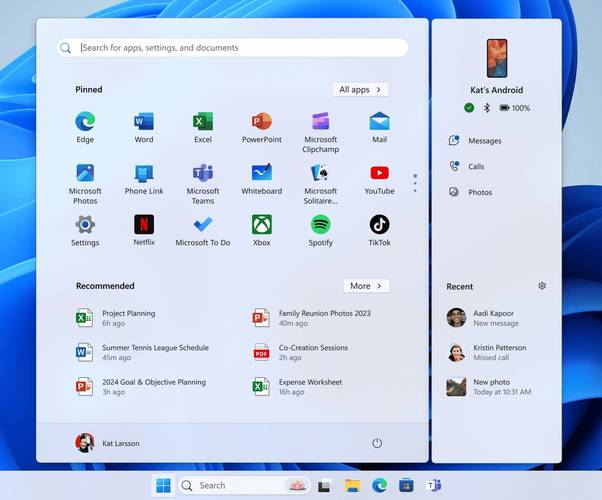Screen dimensions: 602x500
Task: Open the Phone Link app
Action: pyautogui.click(x=144, y=179)
